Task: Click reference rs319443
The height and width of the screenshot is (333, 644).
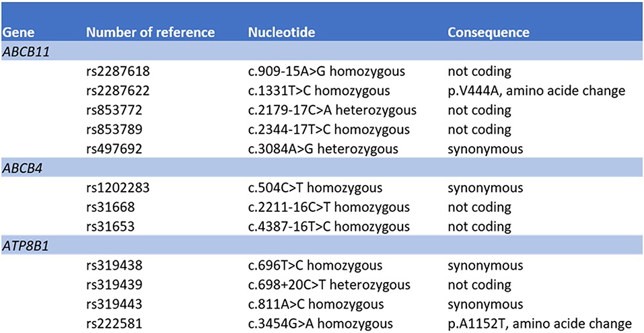Action: (114, 304)
